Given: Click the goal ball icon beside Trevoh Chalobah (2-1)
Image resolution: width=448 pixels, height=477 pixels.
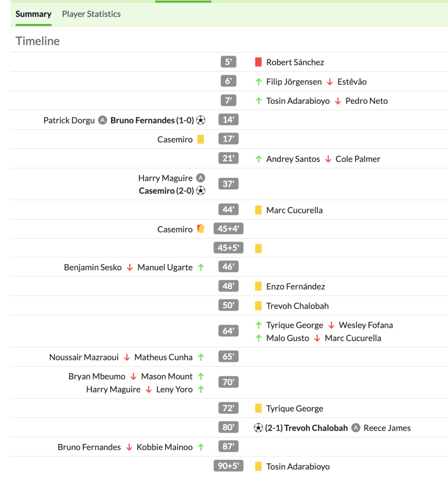Looking at the screenshot, I should (x=259, y=428).
